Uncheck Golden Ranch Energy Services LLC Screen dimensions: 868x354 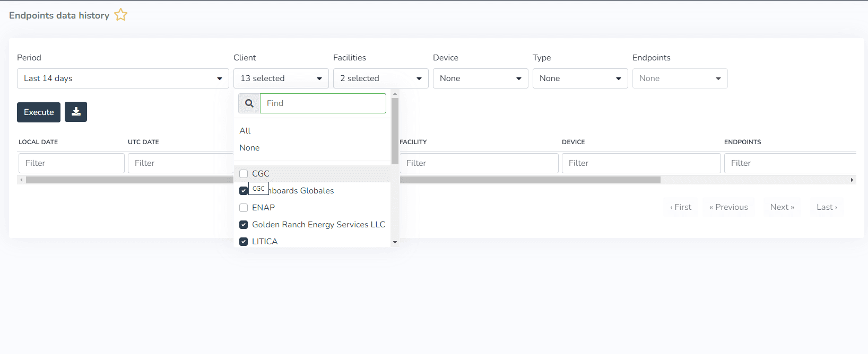click(x=244, y=225)
